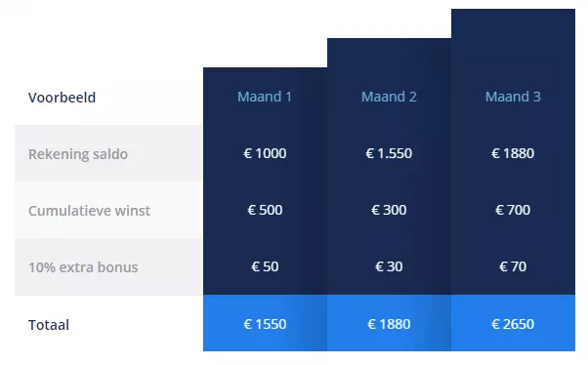Screen dimensions: 588x365
Task: Select the Maand 2 column header
Action: coord(389,97)
